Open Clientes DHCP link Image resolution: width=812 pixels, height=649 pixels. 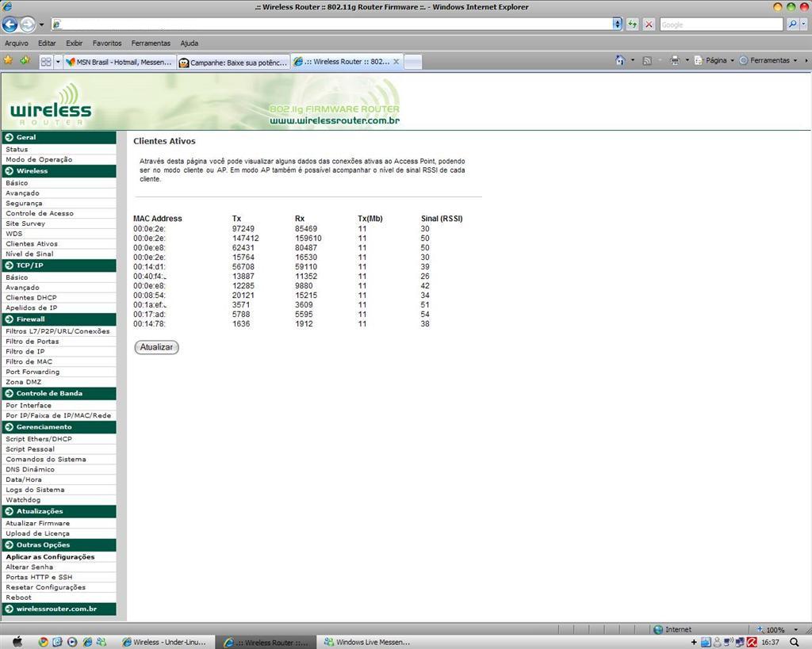[x=31, y=298]
